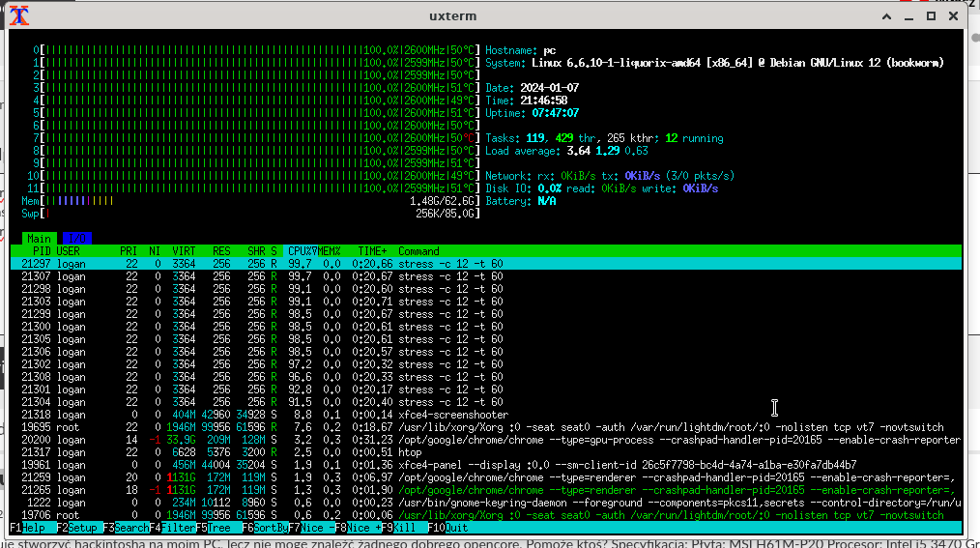Select stress process row PID 21304
The image size is (980, 548).
coord(485,402)
